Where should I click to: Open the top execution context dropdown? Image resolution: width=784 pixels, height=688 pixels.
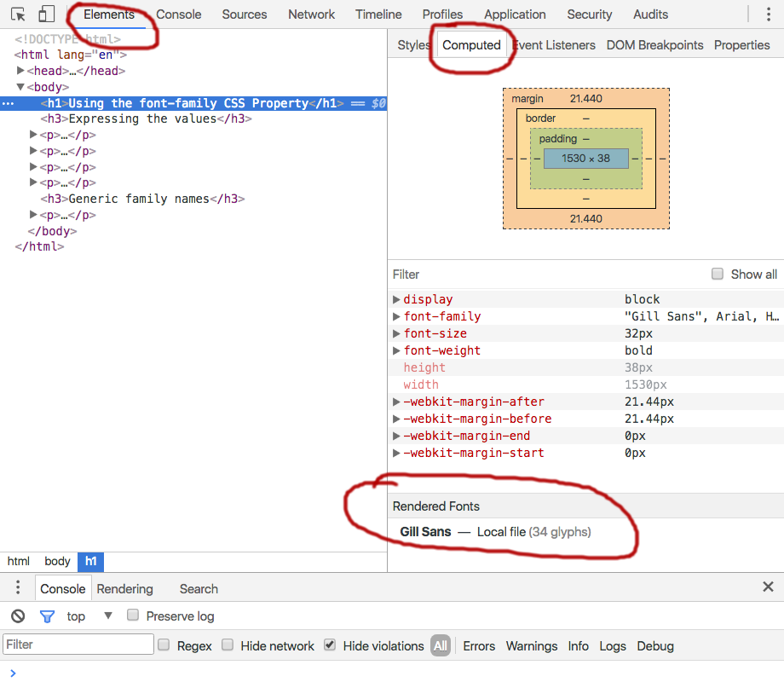[89, 616]
